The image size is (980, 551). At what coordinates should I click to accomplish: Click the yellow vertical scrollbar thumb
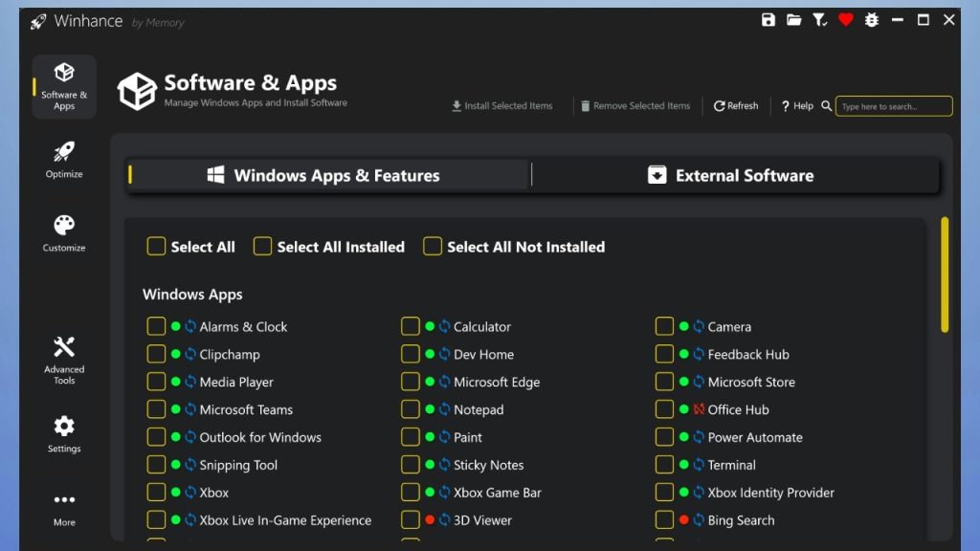(945, 275)
